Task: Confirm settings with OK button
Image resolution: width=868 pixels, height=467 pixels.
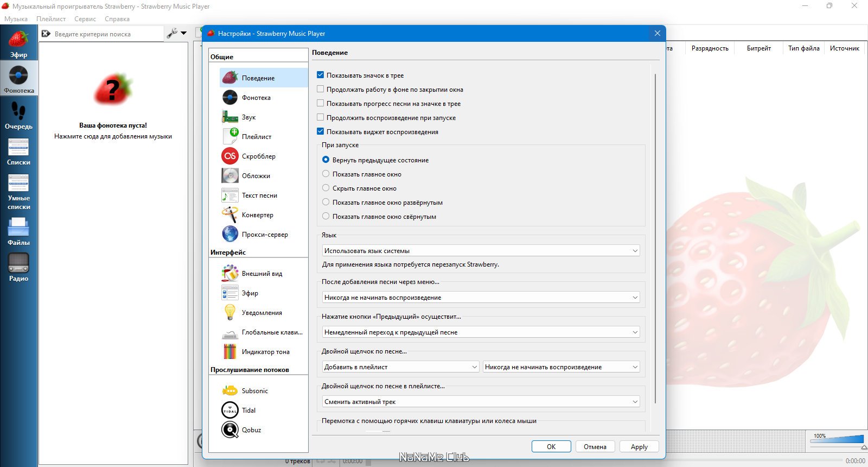Action: (x=551, y=446)
